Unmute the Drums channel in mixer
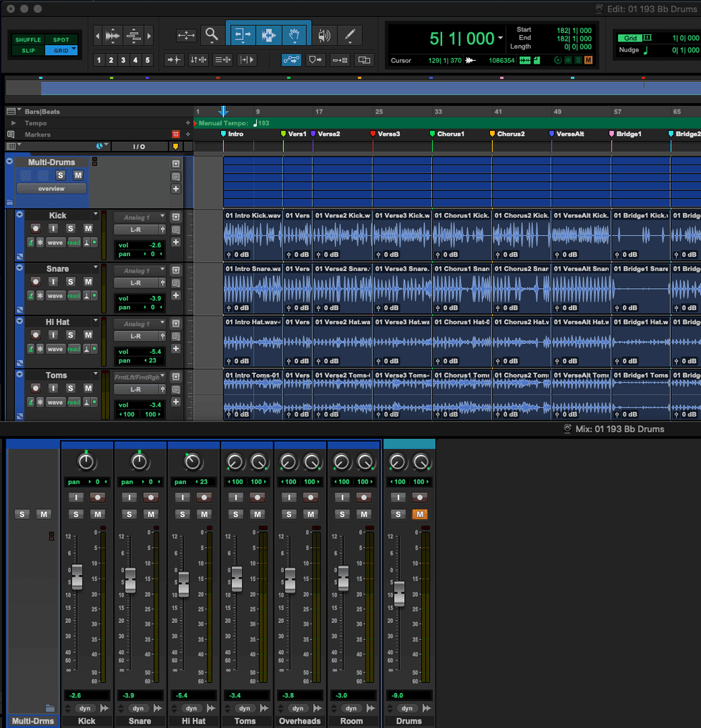 click(x=419, y=514)
